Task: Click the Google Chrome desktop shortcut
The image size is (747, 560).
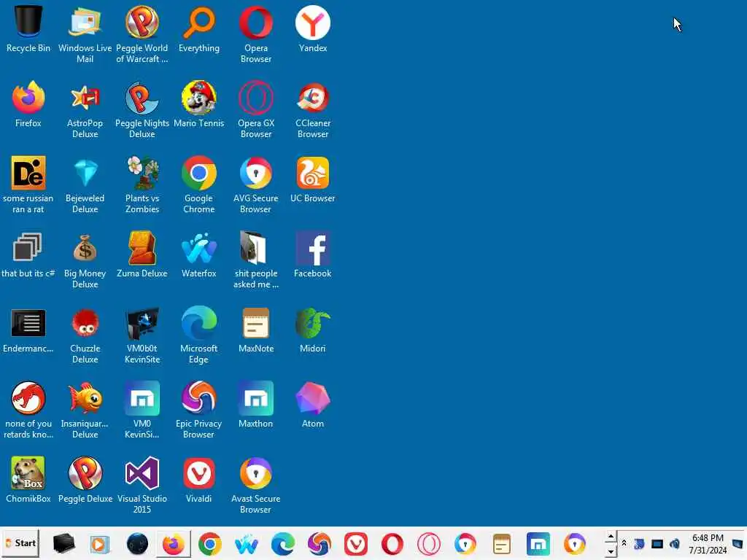Action: [199, 184]
